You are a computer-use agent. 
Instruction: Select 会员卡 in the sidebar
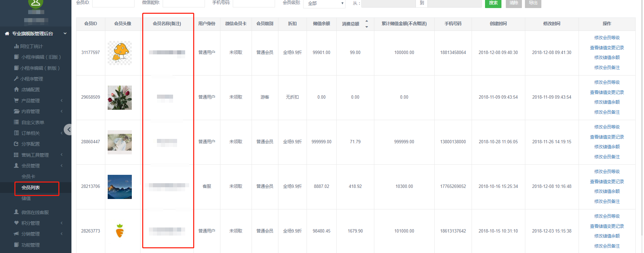tap(28, 176)
